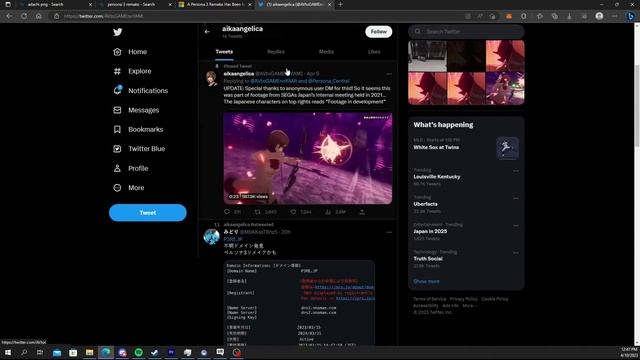Switch to the Media tab
Screen dimensions: 640x360
pyautogui.click(x=326, y=52)
